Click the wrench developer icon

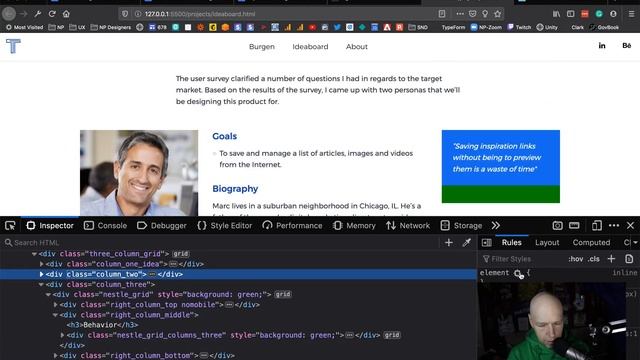coord(38,14)
